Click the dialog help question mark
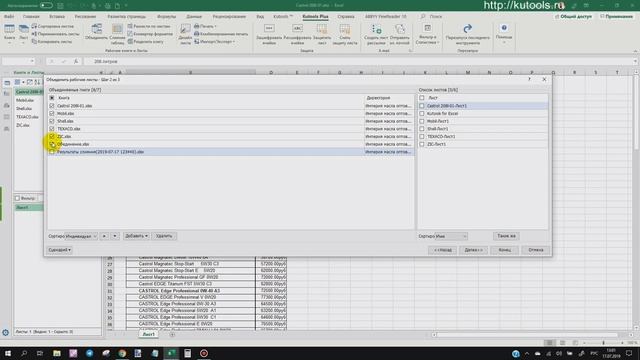The height and width of the screenshot is (360, 640). click(x=529, y=79)
